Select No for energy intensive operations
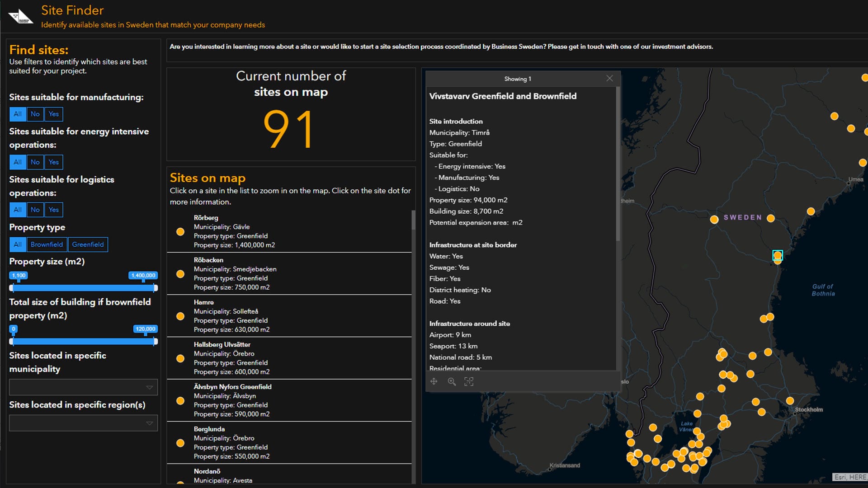Image resolution: width=868 pixels, height=488 pixels. [x=35, y=162]
